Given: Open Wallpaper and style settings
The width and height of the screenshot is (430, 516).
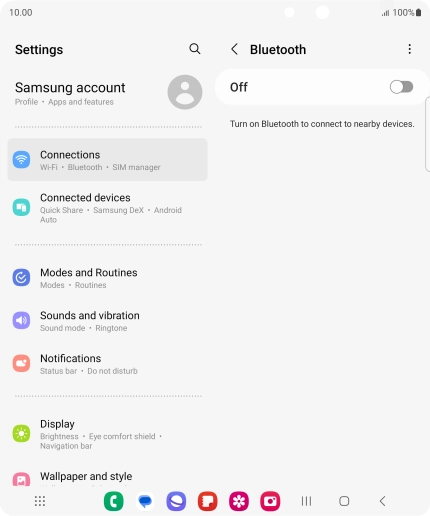Looking at the screenshot, I should pyautogui.click(x=107, y=477).
